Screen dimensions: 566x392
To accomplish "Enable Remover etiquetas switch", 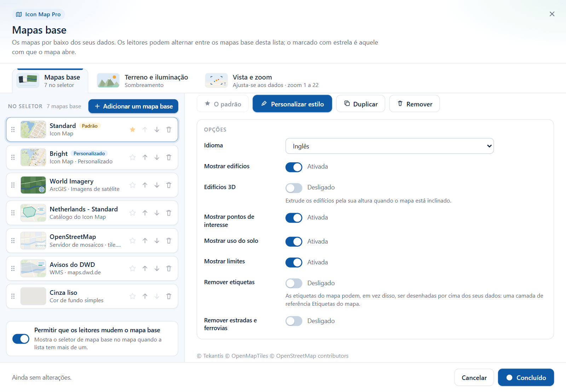I will (x=294, y=283).
